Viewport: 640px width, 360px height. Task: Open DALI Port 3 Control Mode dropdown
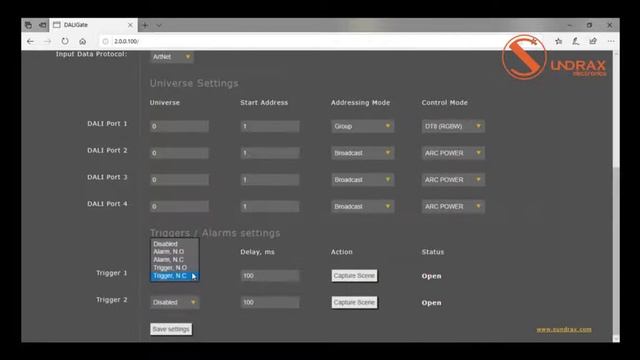click(x=453, y=180)
